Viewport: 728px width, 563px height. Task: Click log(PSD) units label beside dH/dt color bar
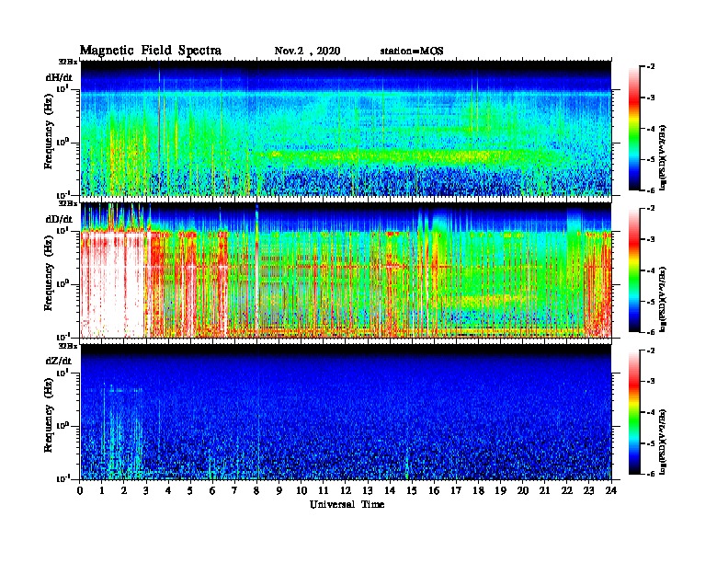tap(663, 157)
